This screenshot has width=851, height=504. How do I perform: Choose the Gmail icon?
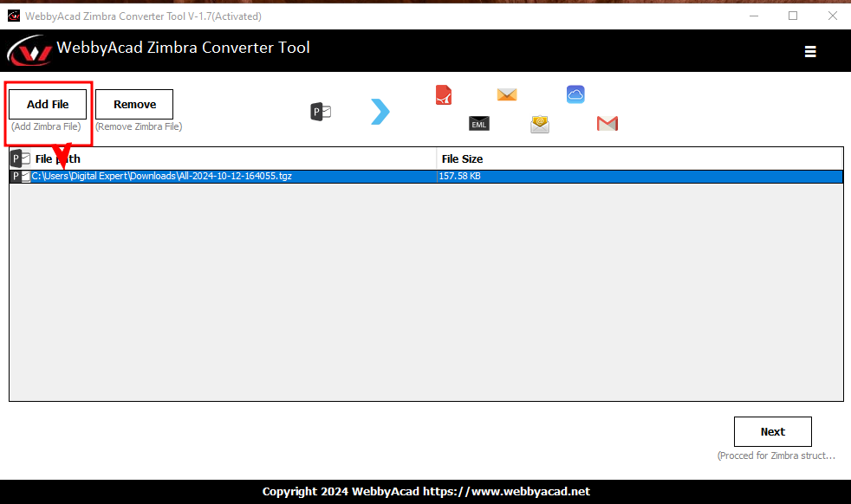coord(607,124)
